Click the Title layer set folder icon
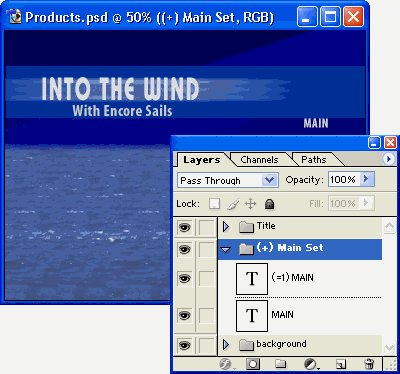 click(x=247, y=227)
